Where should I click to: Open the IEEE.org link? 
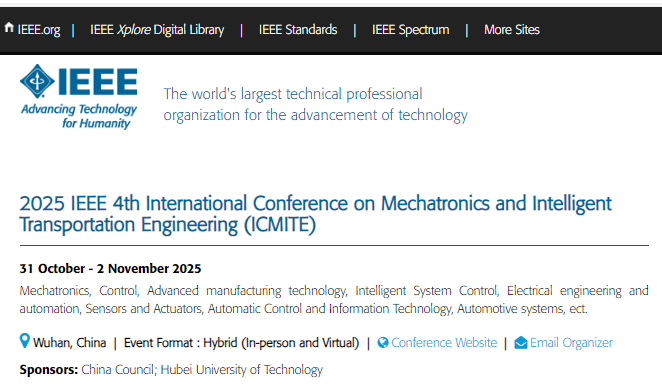39,30
